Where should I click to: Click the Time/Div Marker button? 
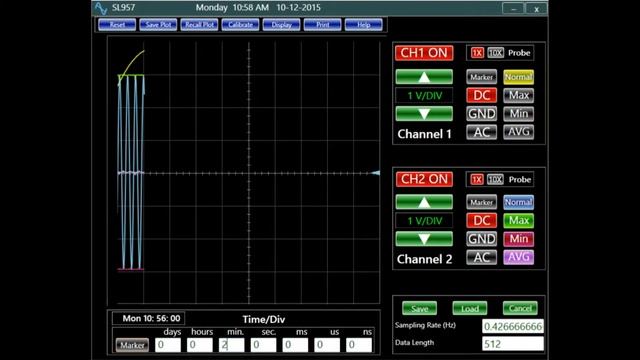tap(132, 345)
